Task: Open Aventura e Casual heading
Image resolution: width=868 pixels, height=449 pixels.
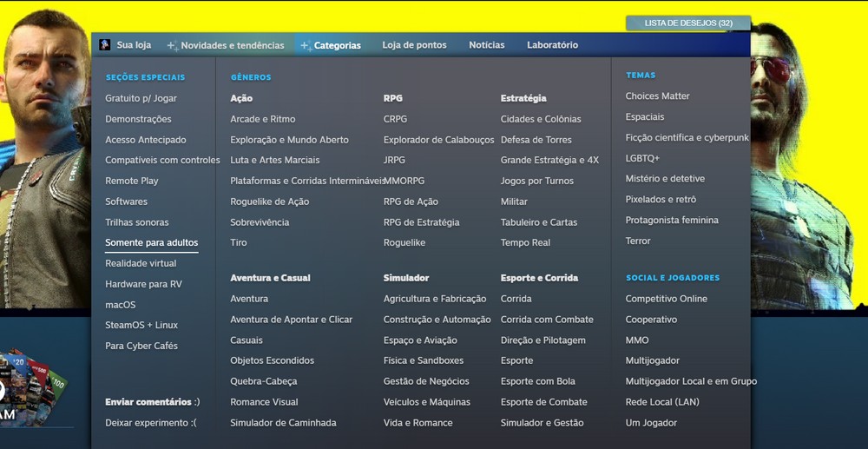Action: (x=270, y=278)
